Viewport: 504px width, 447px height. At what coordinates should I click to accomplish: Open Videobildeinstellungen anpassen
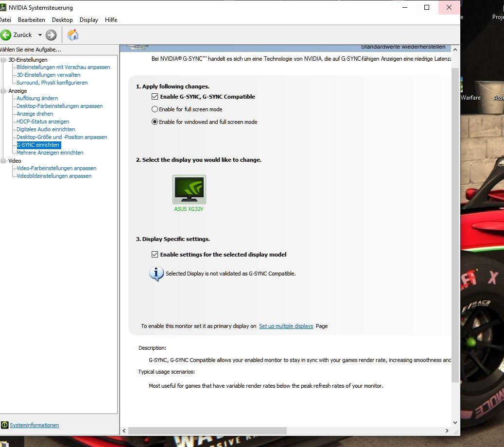tap(54, 176)
